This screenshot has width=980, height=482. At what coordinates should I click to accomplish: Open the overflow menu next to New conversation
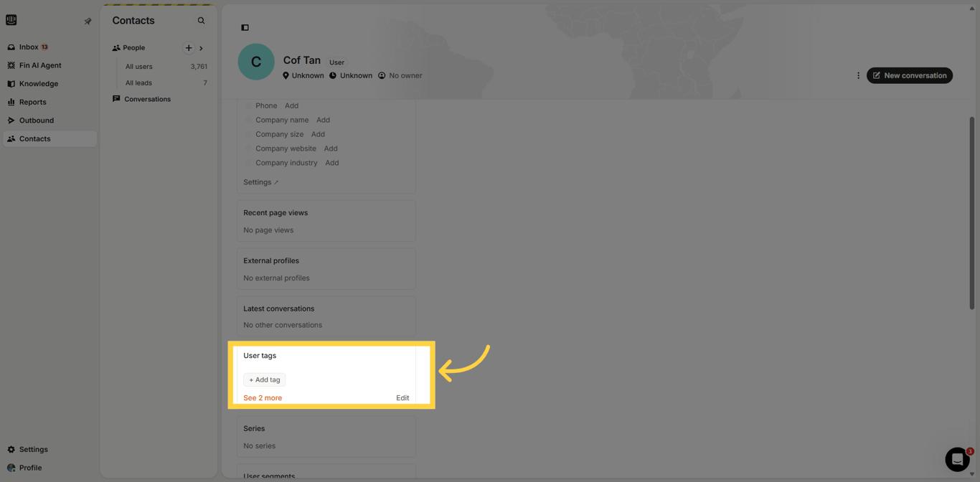click(x=859, y=75)
